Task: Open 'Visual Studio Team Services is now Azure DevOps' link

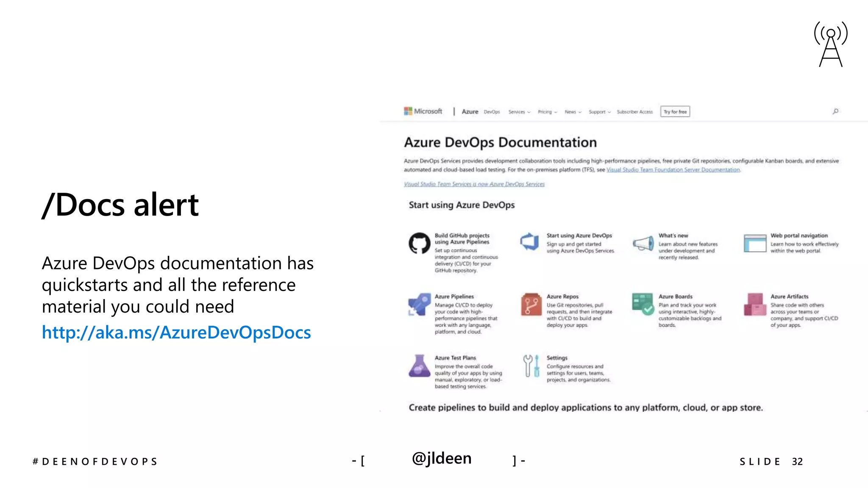Action: tap(474, 184)
